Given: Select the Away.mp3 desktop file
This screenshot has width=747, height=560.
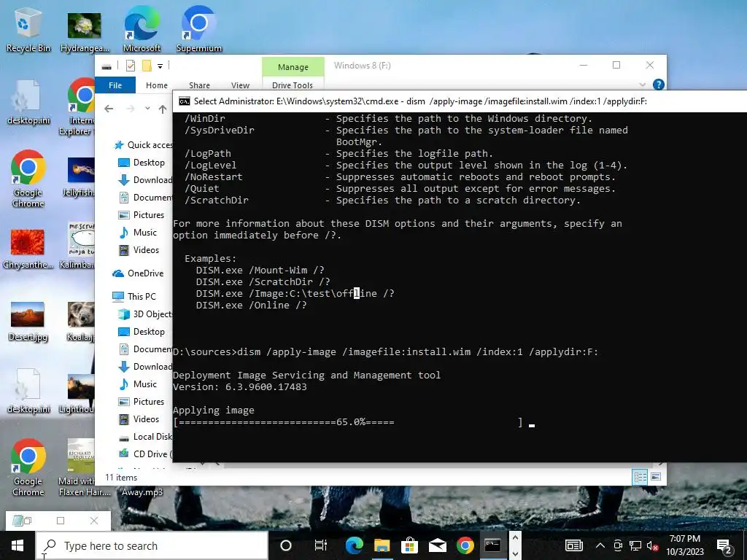Looking at the screenshot, I should pyautogui.click(x=142, y=492).
